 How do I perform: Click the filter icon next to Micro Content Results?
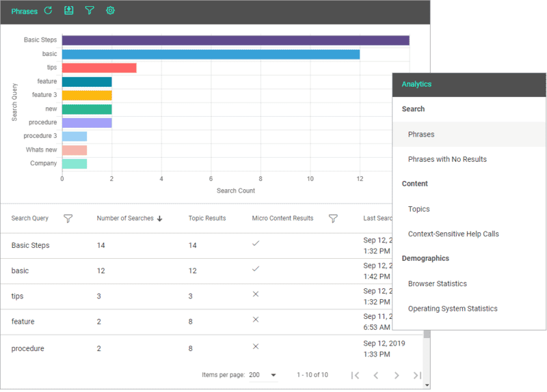[333, 219]
